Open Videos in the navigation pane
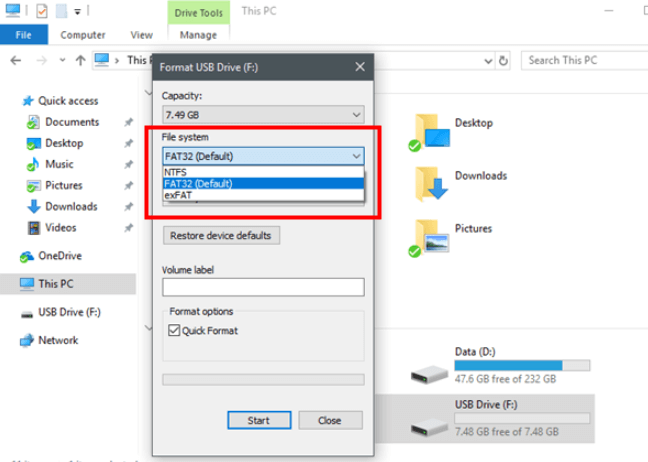The height and width of the screenshot is (462, 648). click(x=60, y=227)
